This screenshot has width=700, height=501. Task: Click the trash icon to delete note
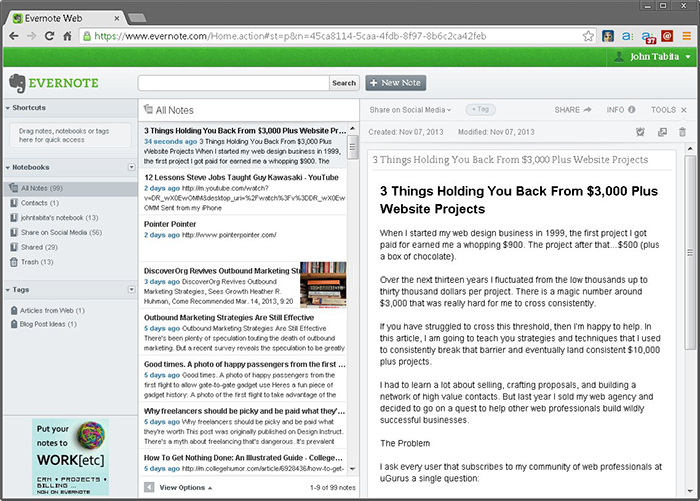(x=683, y=132)
